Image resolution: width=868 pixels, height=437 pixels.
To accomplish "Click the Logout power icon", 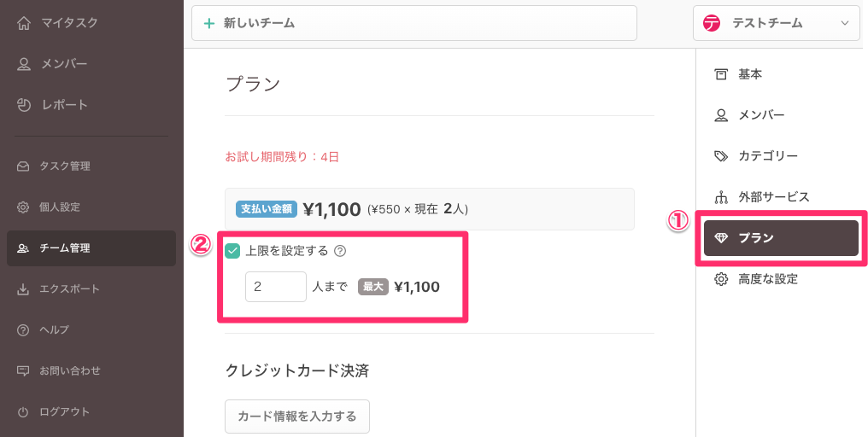I will (x=23, y=412).
